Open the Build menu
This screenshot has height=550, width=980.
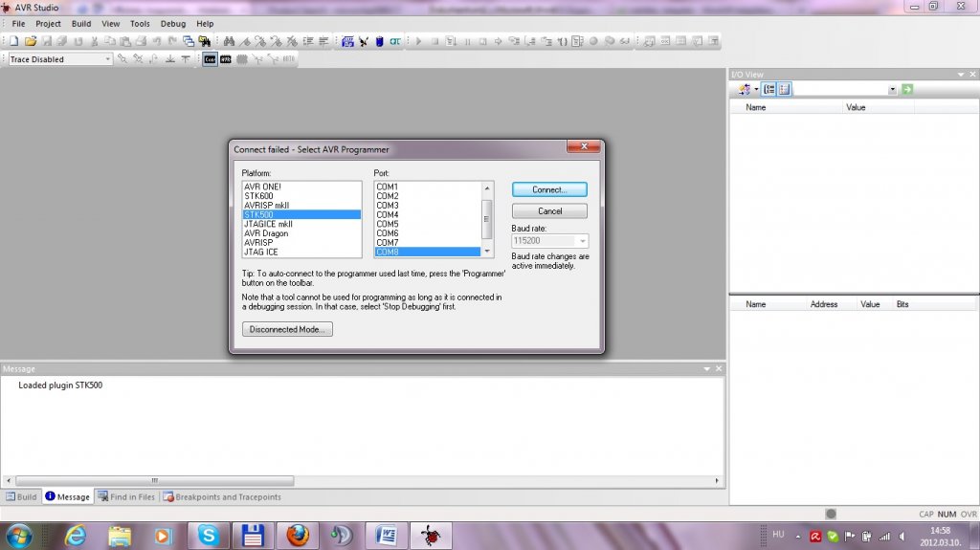tap(81, 24)
